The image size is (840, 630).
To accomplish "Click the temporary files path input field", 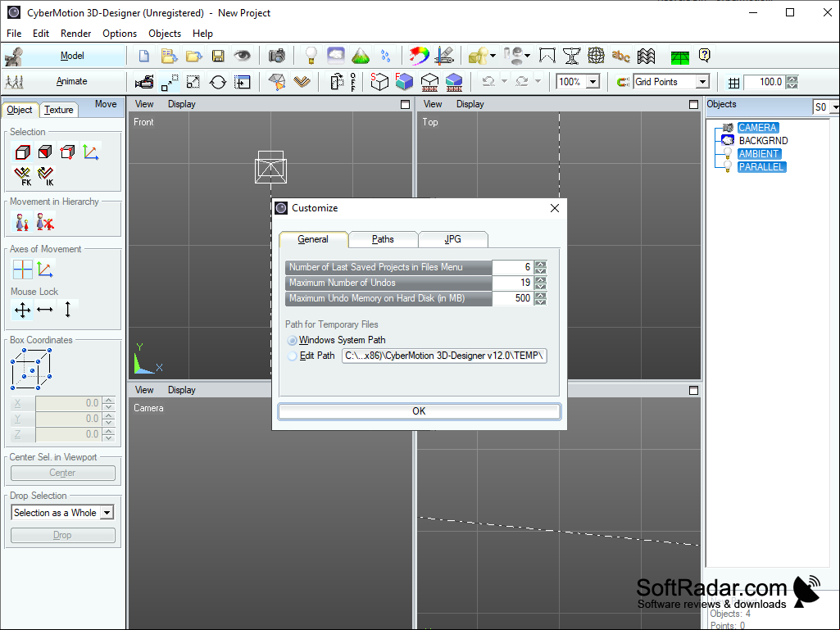I will coord(444,356).
